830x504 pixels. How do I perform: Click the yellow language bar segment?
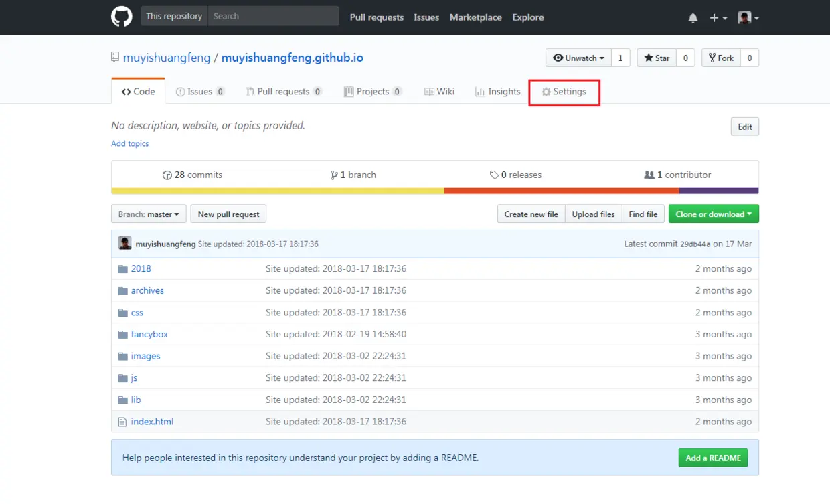pyautogui.click(x=278, y=191)
